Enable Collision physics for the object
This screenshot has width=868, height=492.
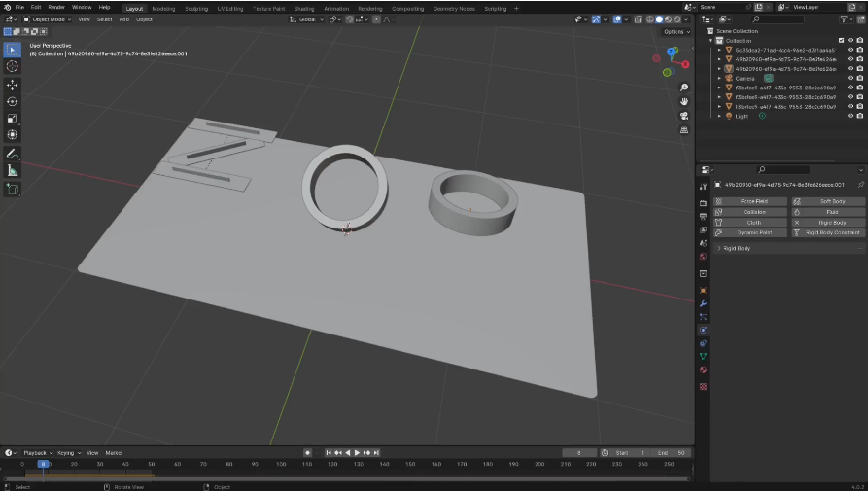(x=750, y=212)
